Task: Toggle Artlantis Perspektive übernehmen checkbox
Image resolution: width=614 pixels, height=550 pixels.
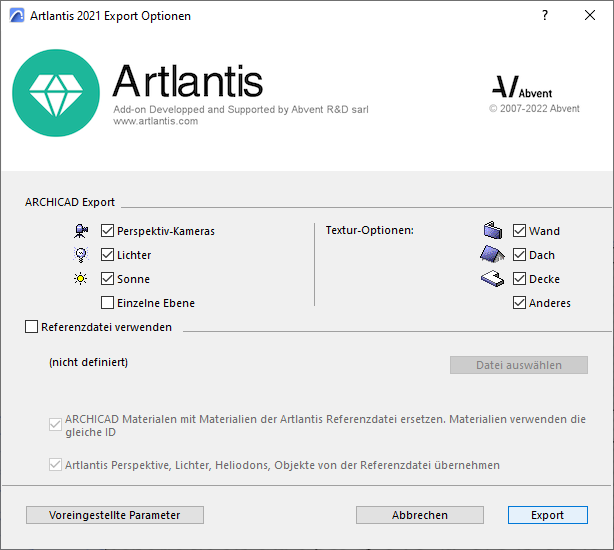Action: tap(55, 465)
